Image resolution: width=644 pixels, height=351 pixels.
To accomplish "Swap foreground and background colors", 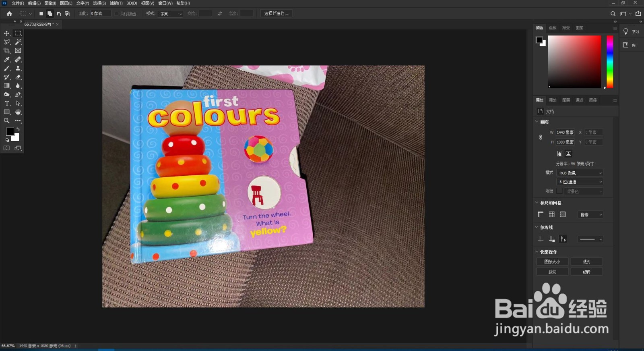I will pyautogui.click(x=18, y=129).
